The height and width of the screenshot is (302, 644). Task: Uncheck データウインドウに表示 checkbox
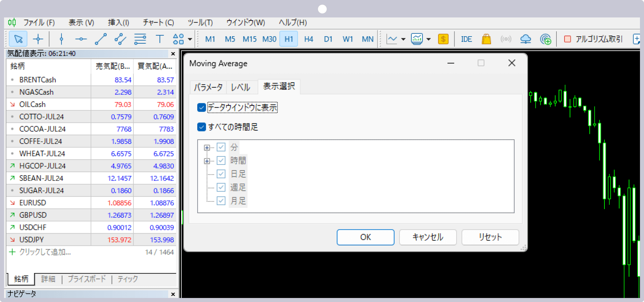coord(202,108)
